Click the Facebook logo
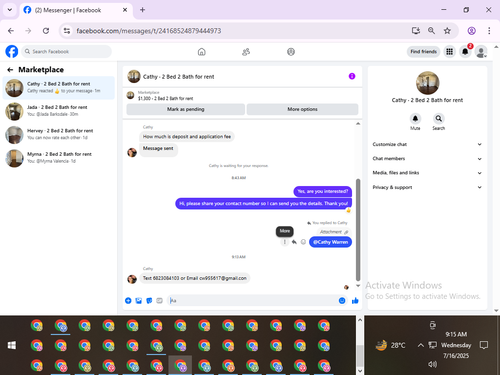This screenshot has width=500, height=375. click(12, 52)
